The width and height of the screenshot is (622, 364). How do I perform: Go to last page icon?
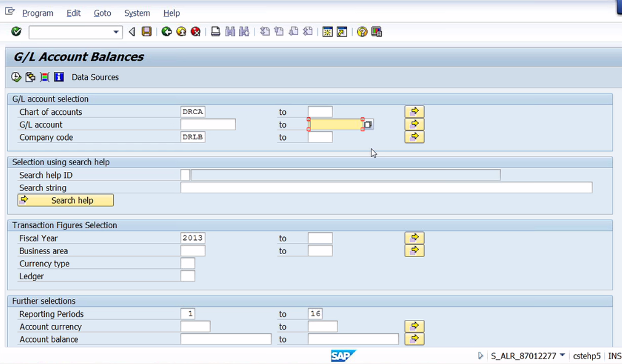[308, 32]
